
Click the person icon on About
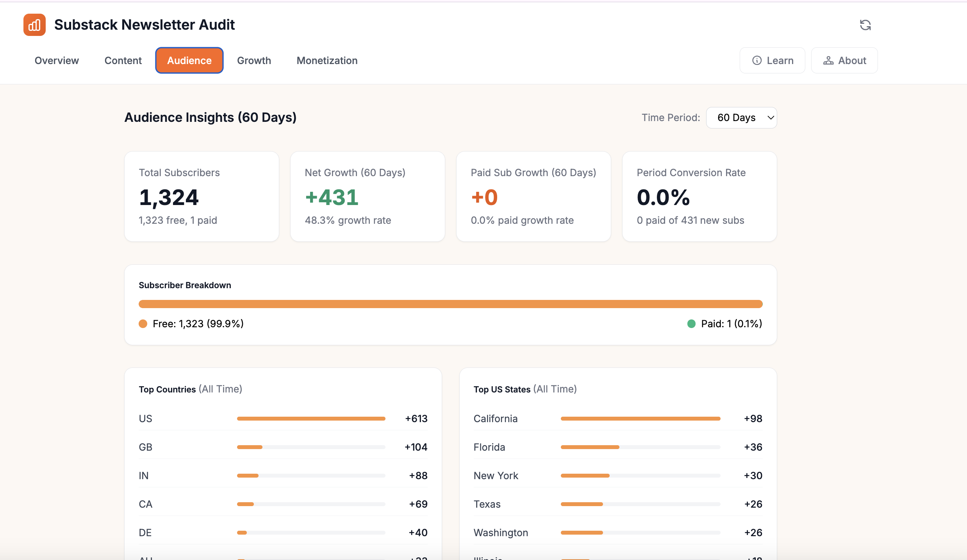[828, 61]
